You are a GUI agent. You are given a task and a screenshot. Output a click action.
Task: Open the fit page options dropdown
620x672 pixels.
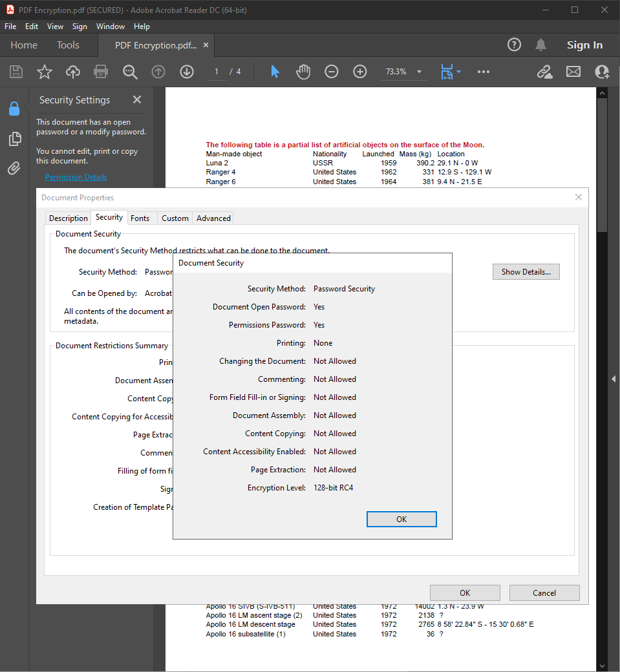[x=458, y=72]
